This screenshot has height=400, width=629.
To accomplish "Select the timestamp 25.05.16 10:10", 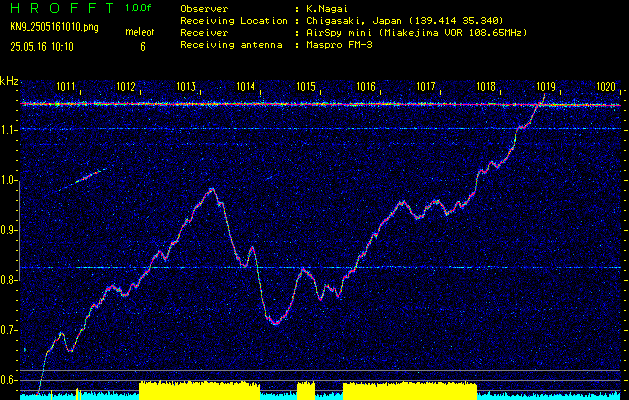I will [x=42, y=47].
